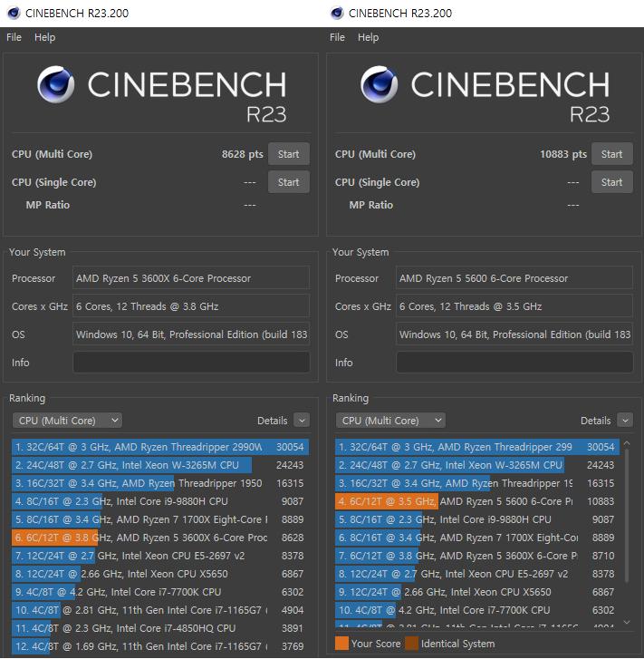This screenshot has height=659, width=644.
Task: Open File menu in right Cinebench window
Action: pyautogui.click(x=337, y=37)
